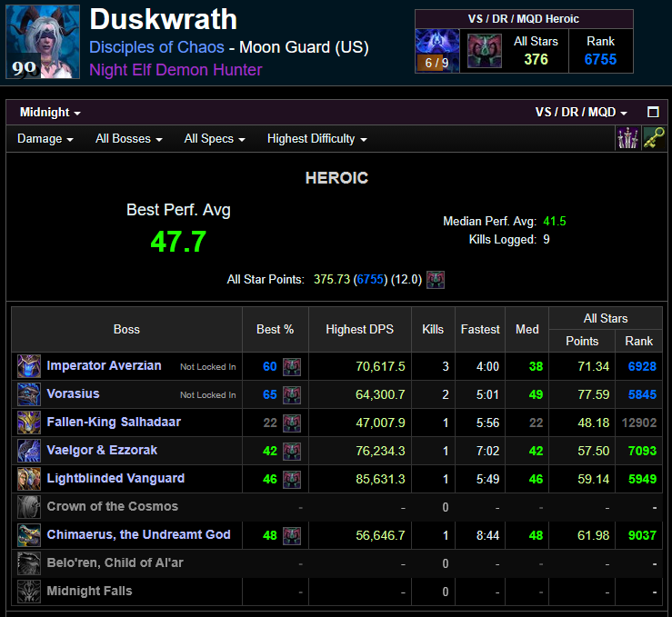Click Duskwrath's character portrait avatar
The width and height of the screenshot is (672, 617).
[43, 42]
